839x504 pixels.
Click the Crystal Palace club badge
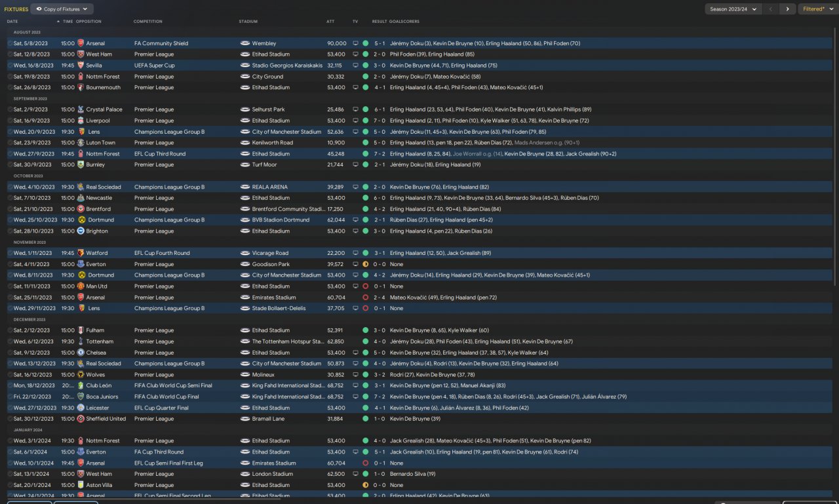[81, 109]
